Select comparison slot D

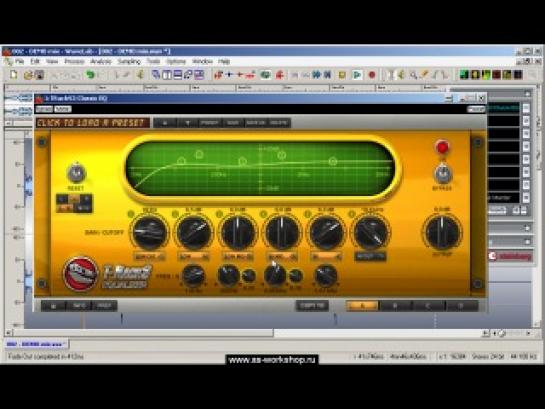tap(461, 306)
